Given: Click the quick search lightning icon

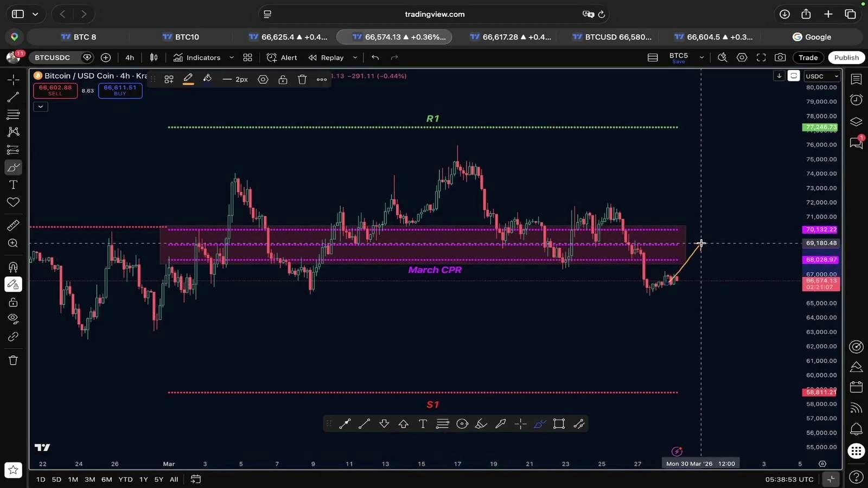Looking at the screenshot, I should (722, 57).
